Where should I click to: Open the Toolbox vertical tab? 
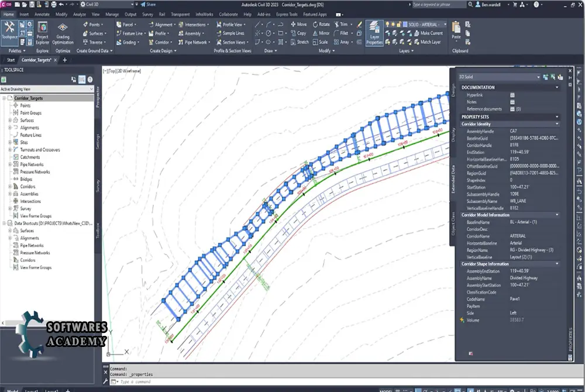(98, 231)
